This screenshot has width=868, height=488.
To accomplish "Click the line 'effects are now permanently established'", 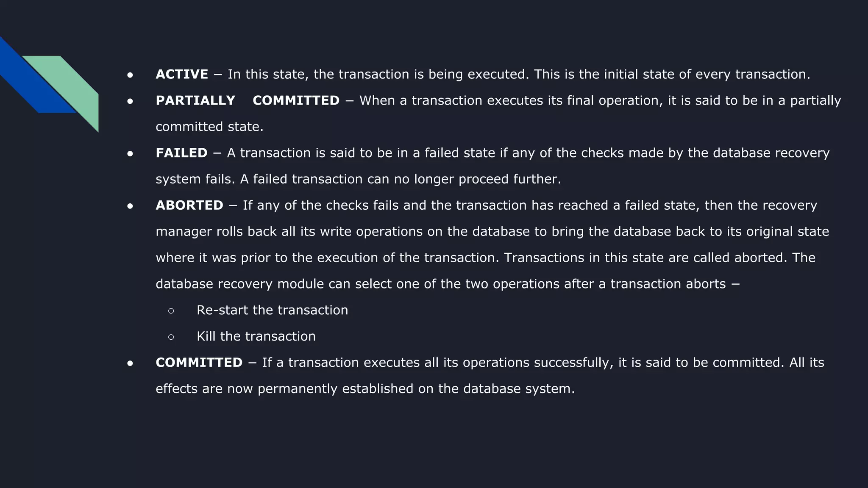I will [x=365, y=389].
